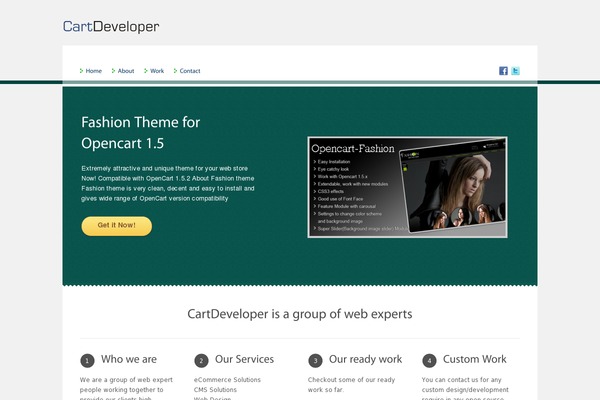600x400 pixels.
Task: Click the text 'Extremely attractive and unique theme'
Action: [138, 168]
